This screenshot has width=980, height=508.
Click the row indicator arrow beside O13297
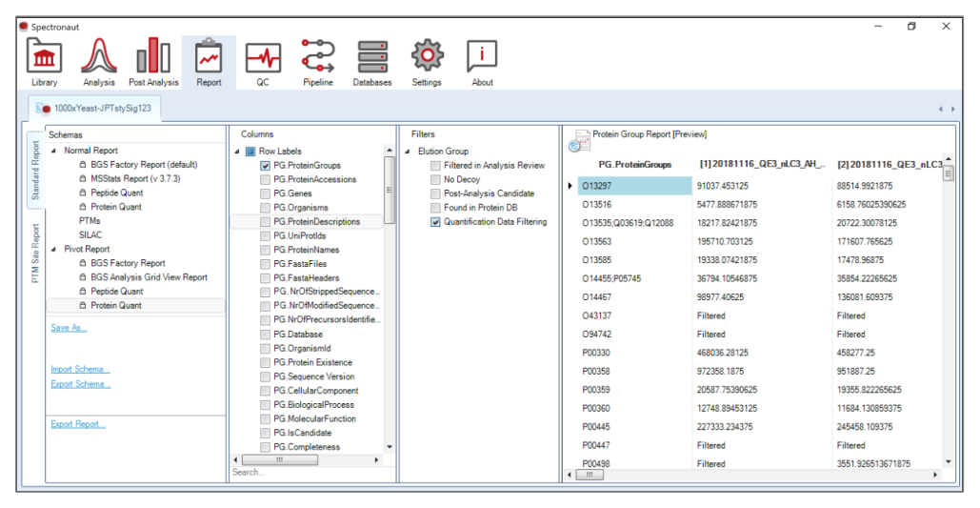tap(570, 186)
